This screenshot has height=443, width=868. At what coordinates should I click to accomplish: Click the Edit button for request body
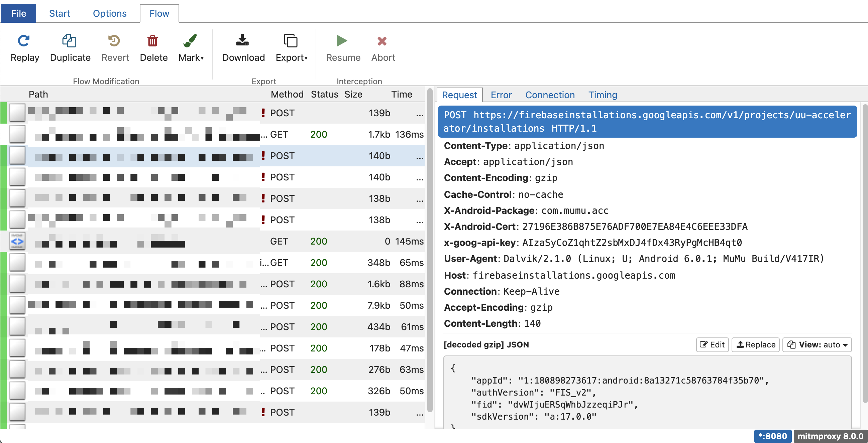(x=712, y=345)
